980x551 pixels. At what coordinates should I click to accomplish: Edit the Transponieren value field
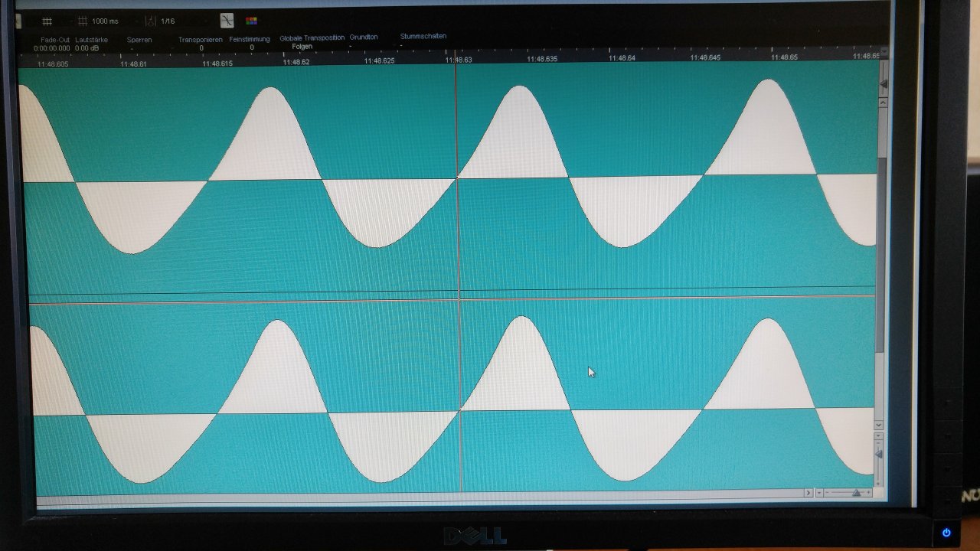[201, 48]
